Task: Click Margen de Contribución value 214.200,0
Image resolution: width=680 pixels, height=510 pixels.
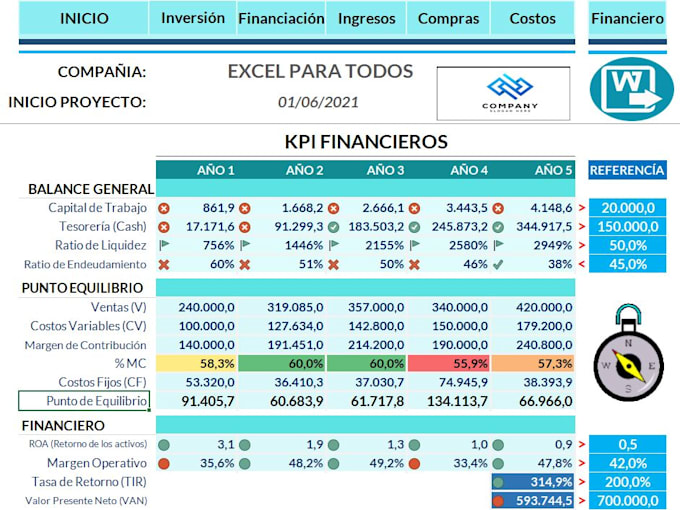Action: coord(376,345)
